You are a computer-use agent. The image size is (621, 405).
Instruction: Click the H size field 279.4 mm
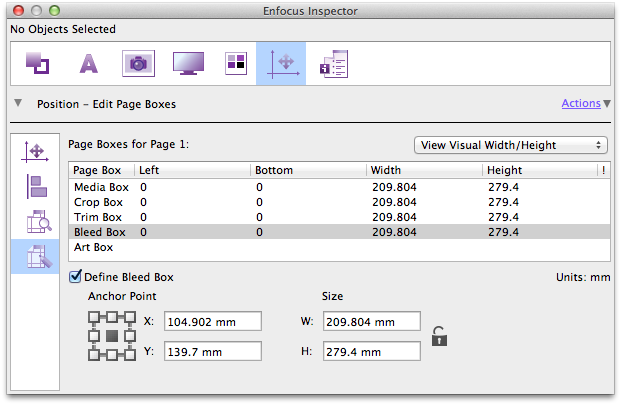pyautogui.click(x=371, y=351)
